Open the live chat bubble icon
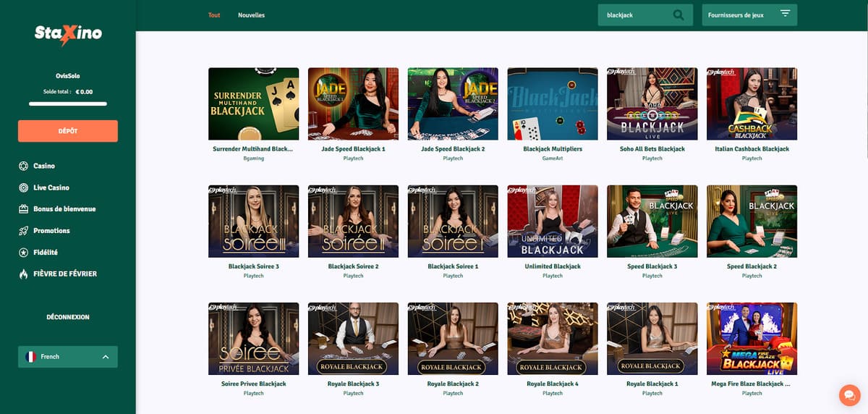Viewport: 868px width, 414px height. pyautogui.click(x=848, y=394)
